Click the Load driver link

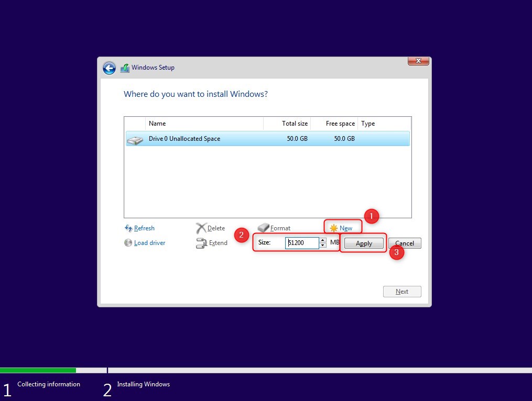click(x=149, y=243)
